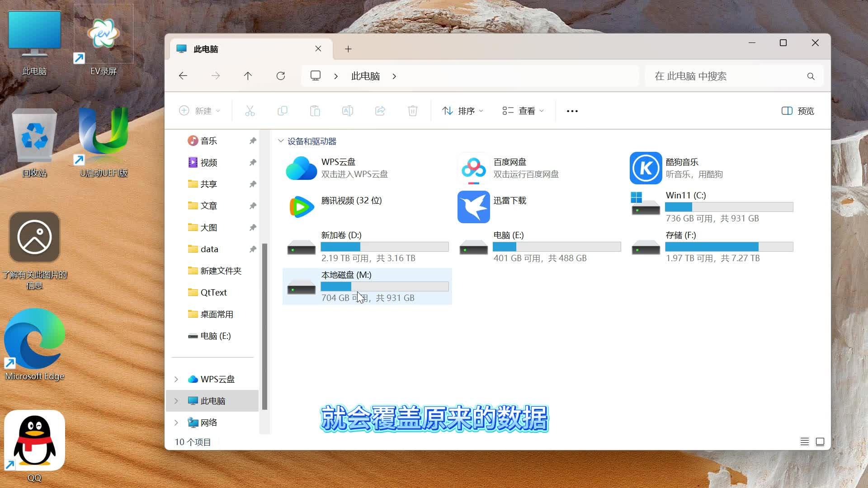Viewport: 868px width, 488px height.
Task: Unpin 文章 using its pin icon
Action: [x=253, y=206]
